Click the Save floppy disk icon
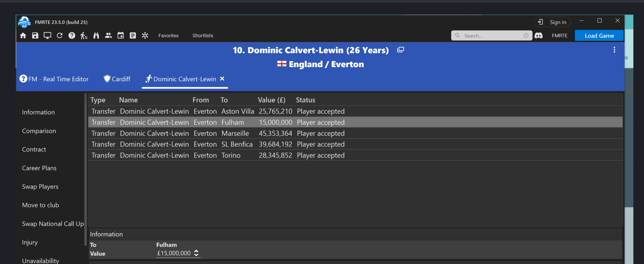The width and height of the screenshot is (644, 264). tap(35, 36)
